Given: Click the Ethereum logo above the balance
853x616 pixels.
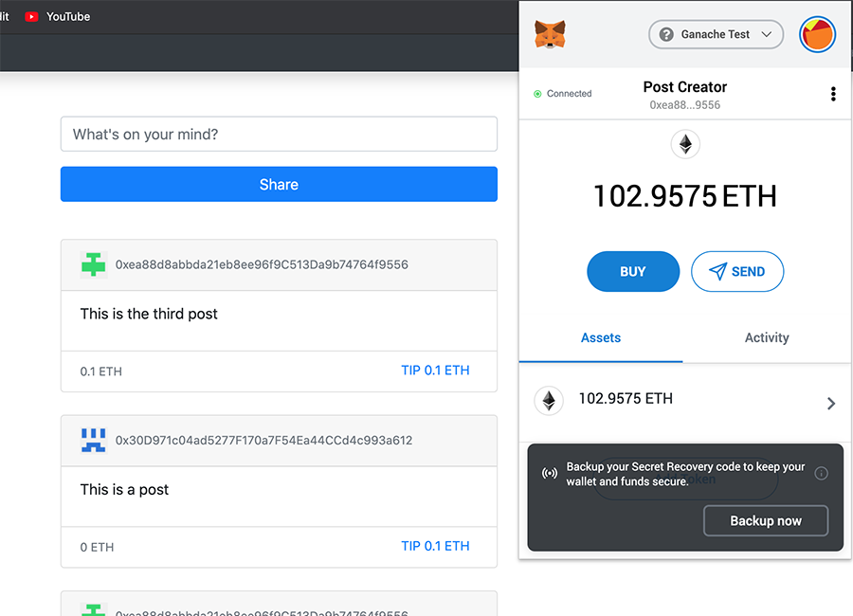Looking at the screenshot, I should pos(685,144).
